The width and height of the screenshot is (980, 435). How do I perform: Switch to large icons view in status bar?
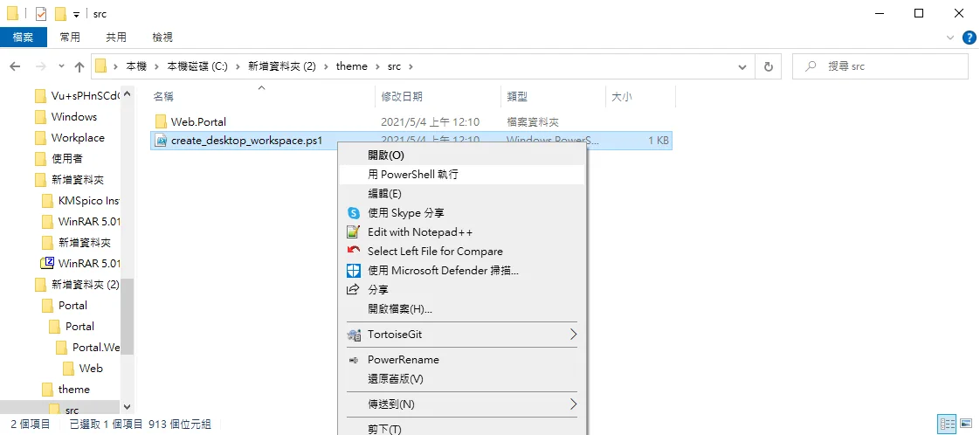coord(966,424)
